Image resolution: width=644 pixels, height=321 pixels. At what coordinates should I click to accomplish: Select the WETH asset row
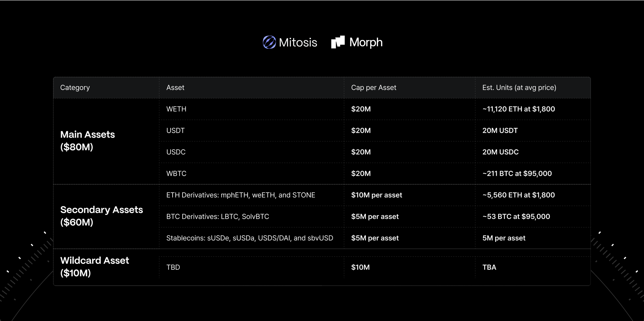tap(375, 109)
